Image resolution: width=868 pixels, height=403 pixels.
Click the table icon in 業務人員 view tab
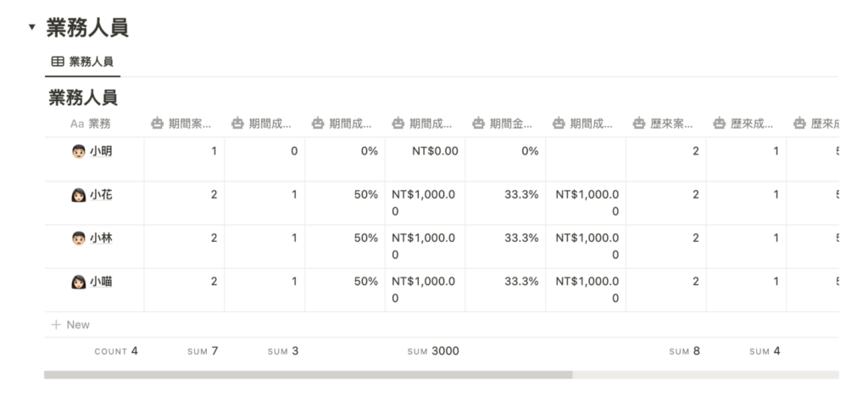pos(58,62)
